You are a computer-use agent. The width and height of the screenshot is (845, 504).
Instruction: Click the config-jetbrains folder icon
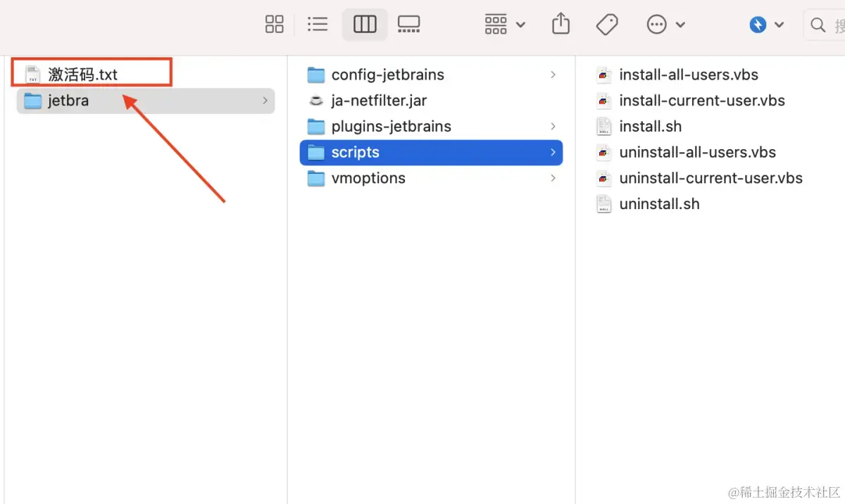pos(317,75)
